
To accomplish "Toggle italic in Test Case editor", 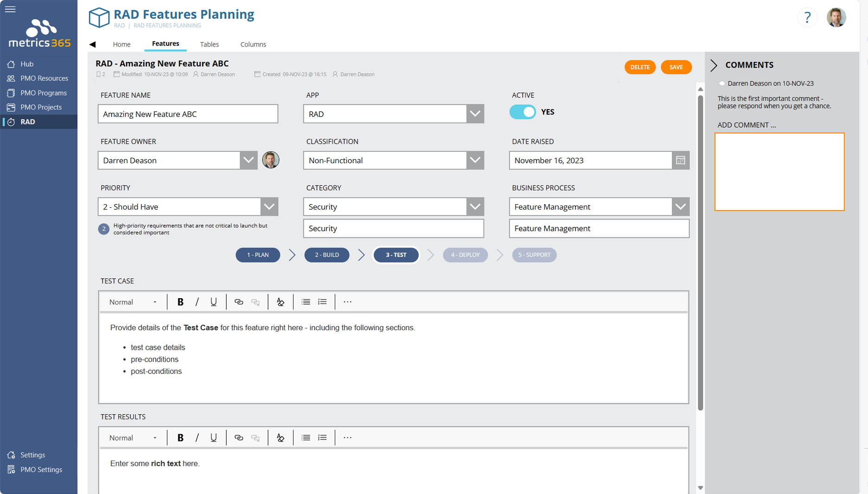I will tap(197, 302).
